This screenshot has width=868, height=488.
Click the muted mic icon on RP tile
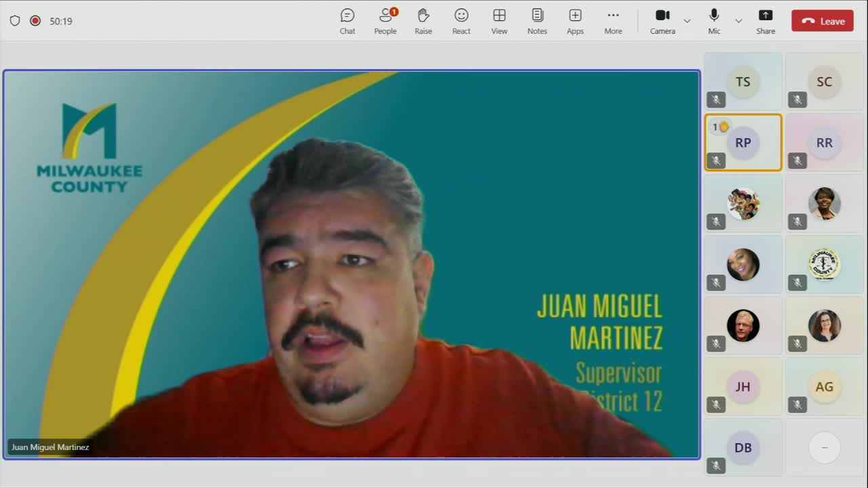(716, 161)
